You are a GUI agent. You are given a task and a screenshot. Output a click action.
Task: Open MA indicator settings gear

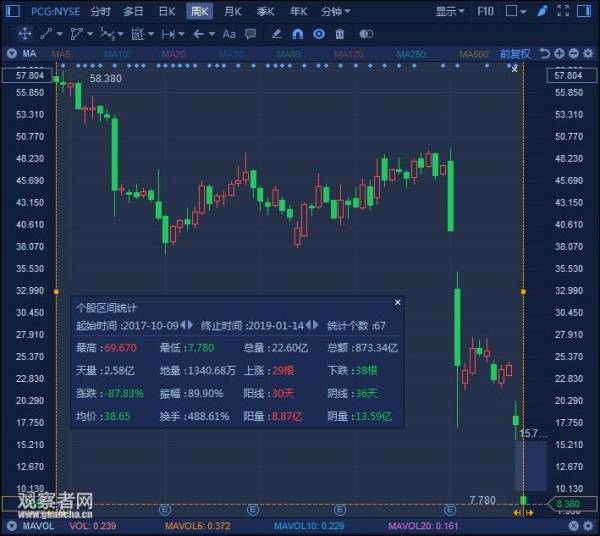pos(589,54)
